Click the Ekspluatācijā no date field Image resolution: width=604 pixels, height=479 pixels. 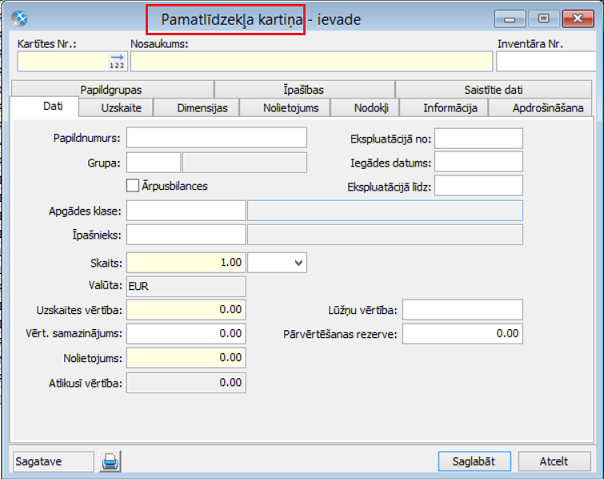coord(478,138)
